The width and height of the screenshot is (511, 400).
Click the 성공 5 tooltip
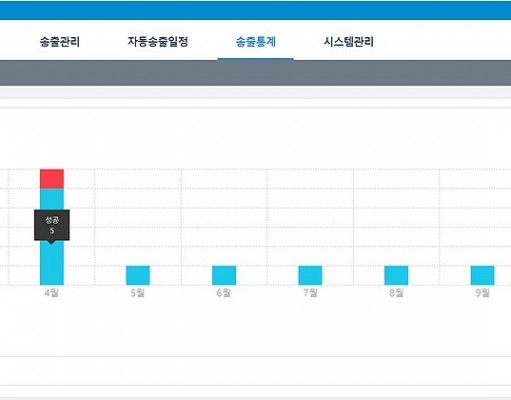52,225
